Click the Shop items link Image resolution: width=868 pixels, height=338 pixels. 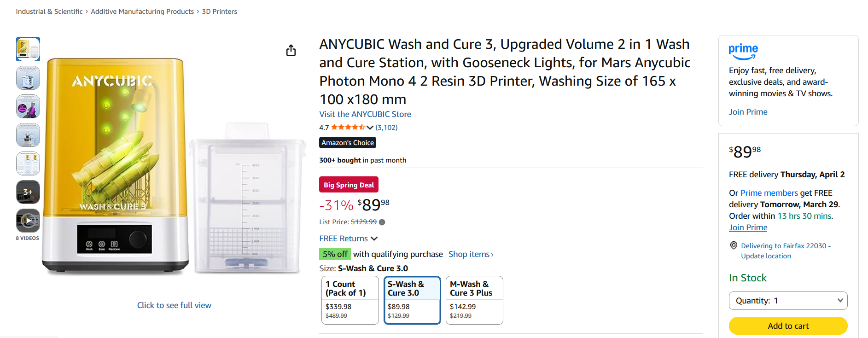coord(471,254)
